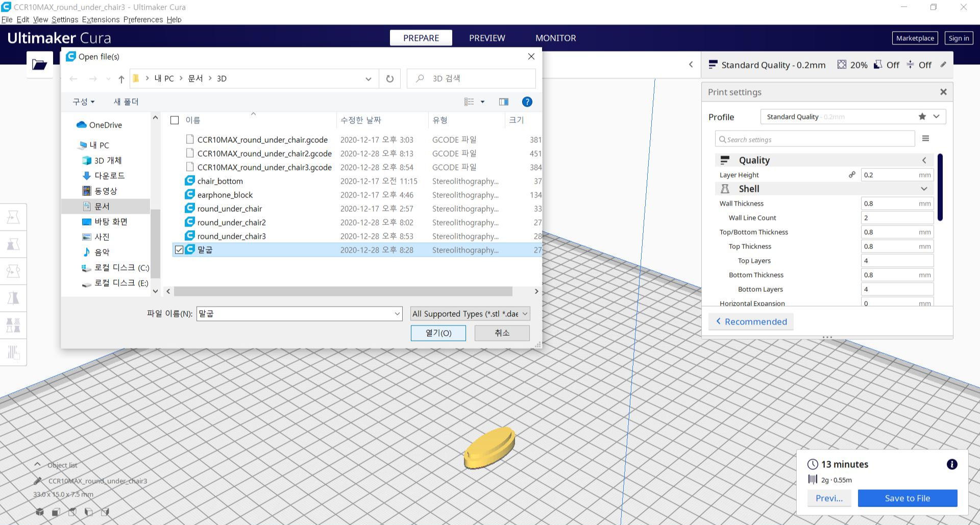The width and height of the screenshot is (980, 525).
Task: Open the Edit menu
Action: [x=23, y=19]
